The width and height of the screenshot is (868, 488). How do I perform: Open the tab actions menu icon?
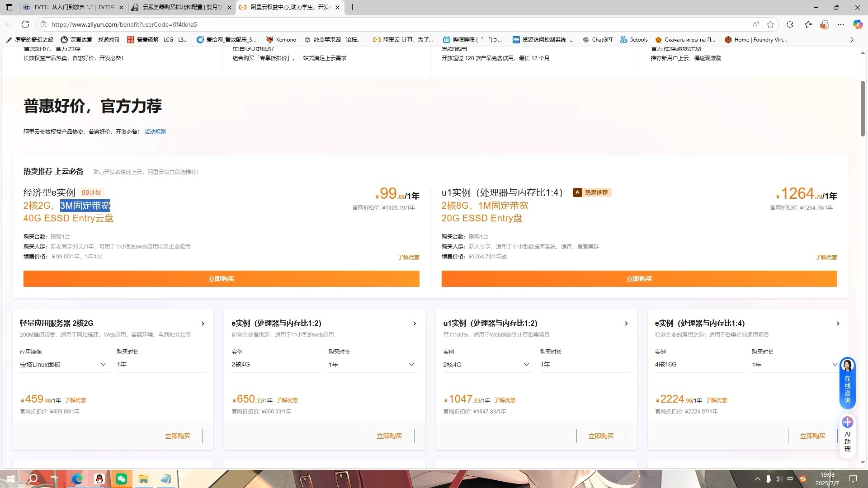click(9, 7)
